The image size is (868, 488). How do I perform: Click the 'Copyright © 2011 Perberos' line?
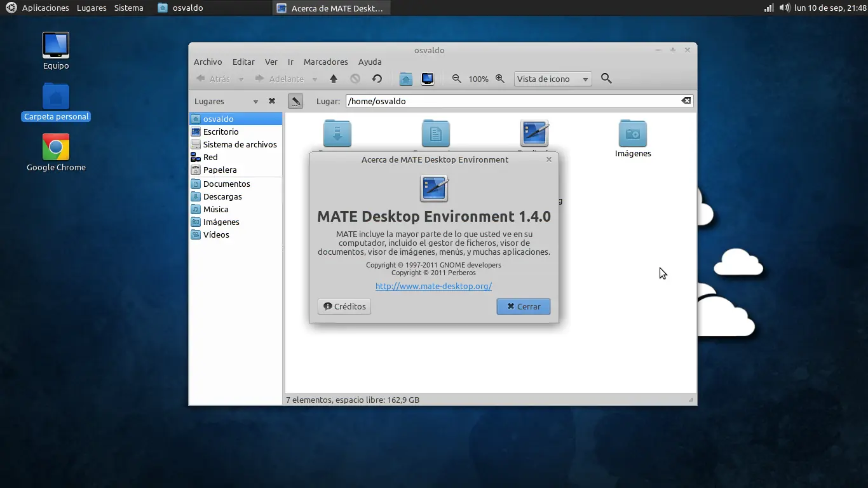pos(433,273)
